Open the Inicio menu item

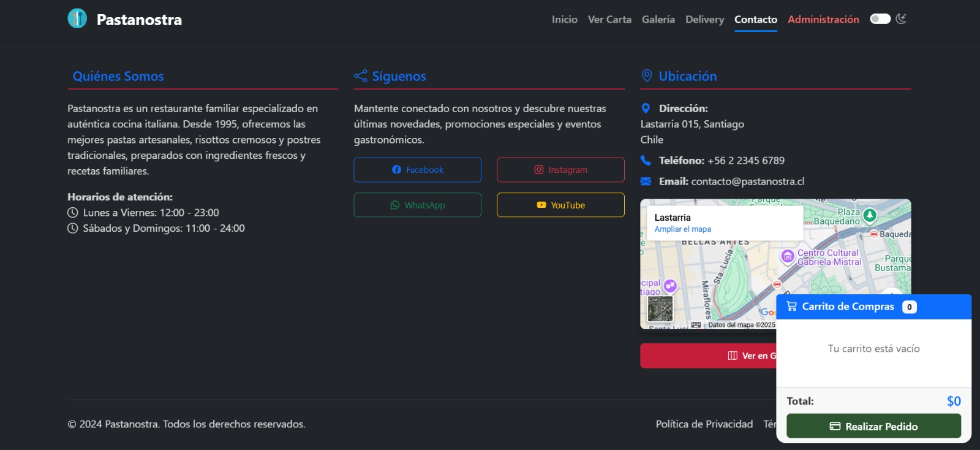pos(564,20)
